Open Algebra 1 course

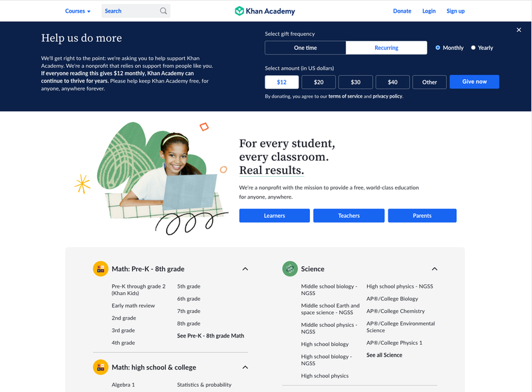point(123,385)
